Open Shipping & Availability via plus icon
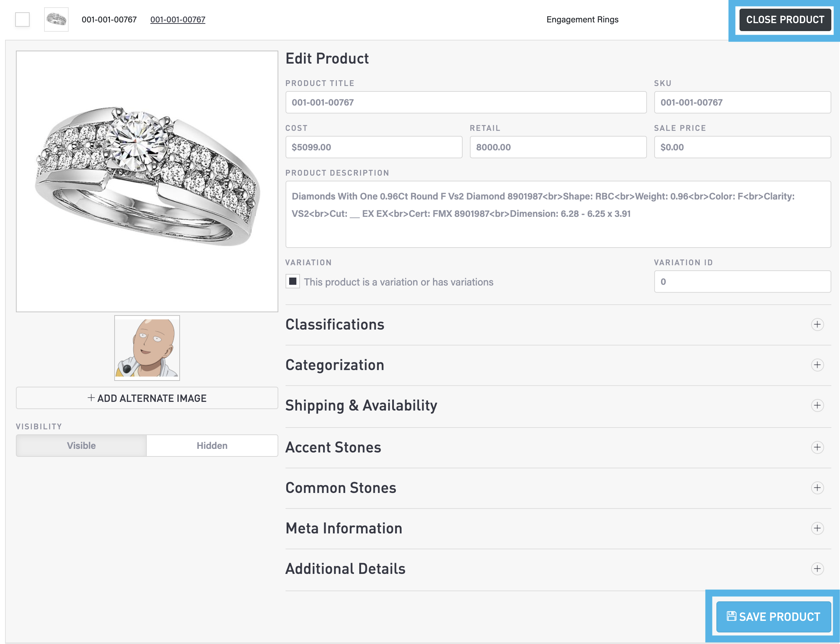Image resolution: width=840 pixels, height=644 pixels. [817, 405]
